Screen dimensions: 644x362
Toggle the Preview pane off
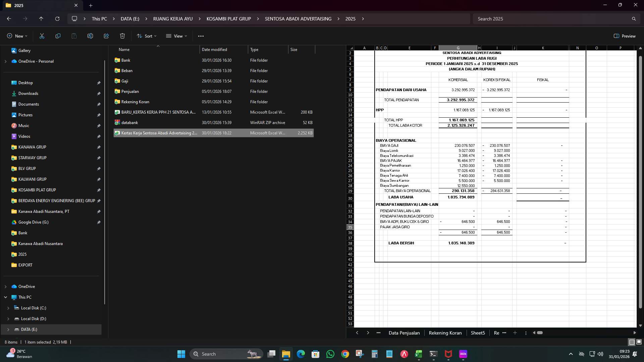625,36
